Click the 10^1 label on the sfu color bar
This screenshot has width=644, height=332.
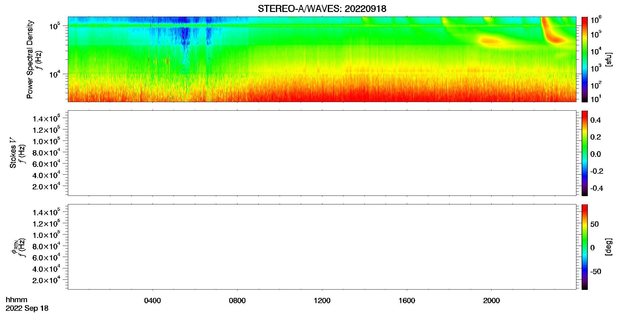(x=596, y=99)
